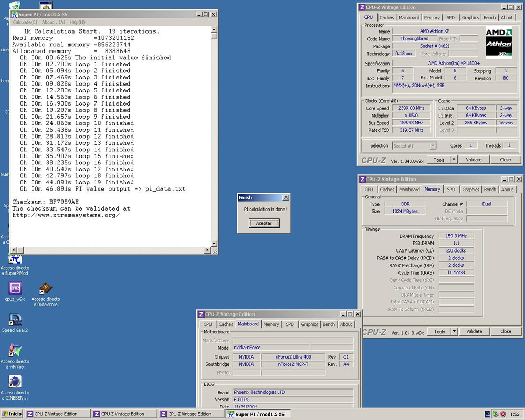Screen dimensions: 525x420
Task: Switch to Bench tab in the Mainboard CPU-Z window
Action: [329, 324]
